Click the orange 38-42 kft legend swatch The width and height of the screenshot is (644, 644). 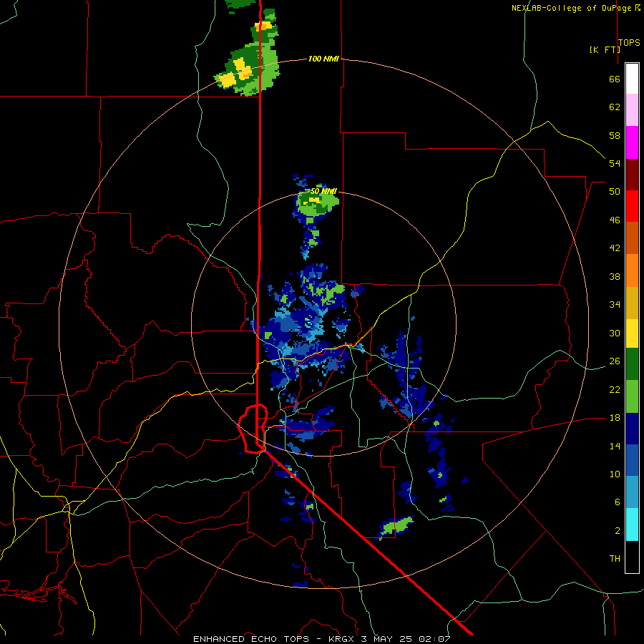[632, 270]
